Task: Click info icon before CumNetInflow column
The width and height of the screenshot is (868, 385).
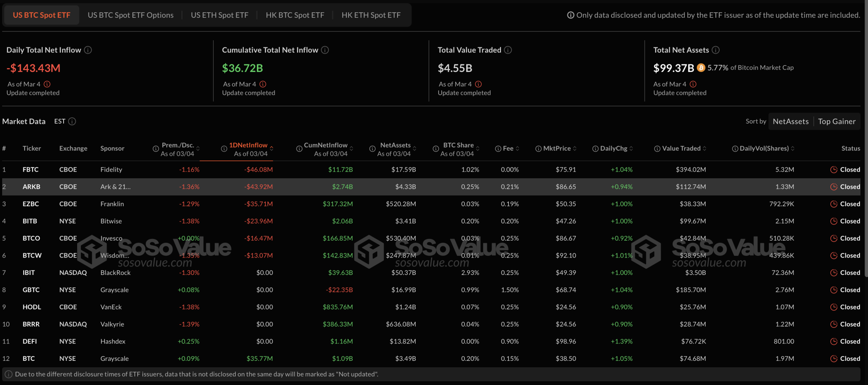Action: [x=299, y=149]
